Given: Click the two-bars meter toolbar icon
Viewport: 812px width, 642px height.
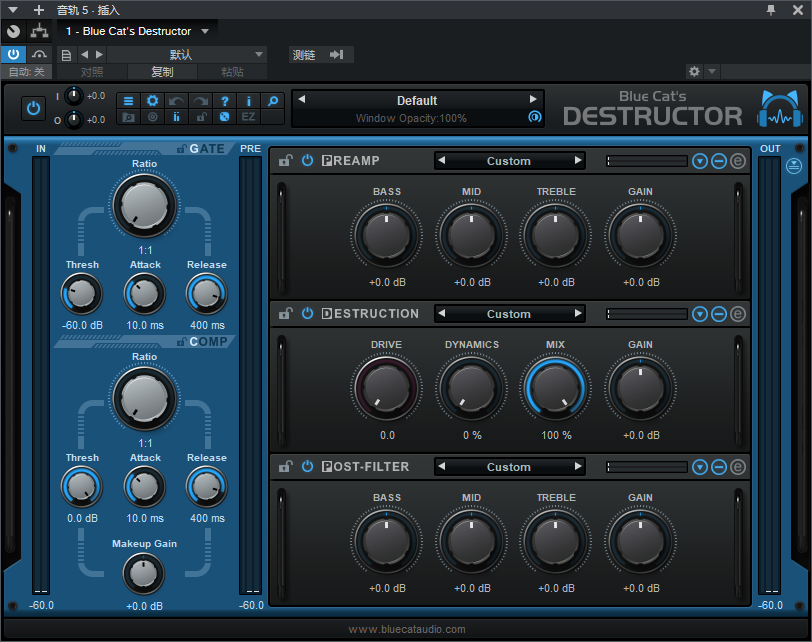Looking at the screenshot, I should (176, 117).
